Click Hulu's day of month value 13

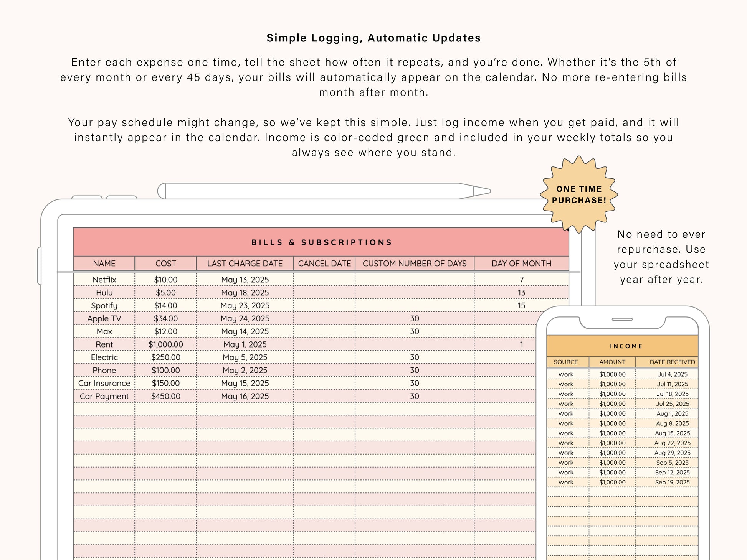pyautogui.click(x=521, y=293)
